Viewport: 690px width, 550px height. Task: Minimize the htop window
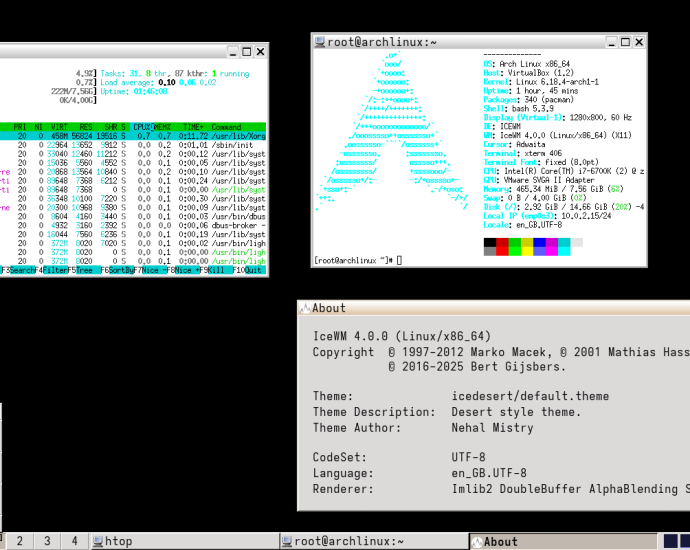[x=230, y=51]
